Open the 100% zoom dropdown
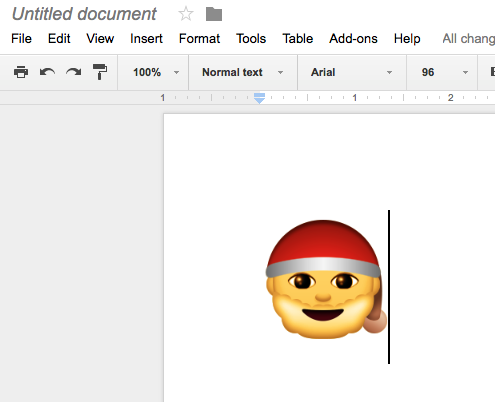495x402 pixels. (156, 72)
